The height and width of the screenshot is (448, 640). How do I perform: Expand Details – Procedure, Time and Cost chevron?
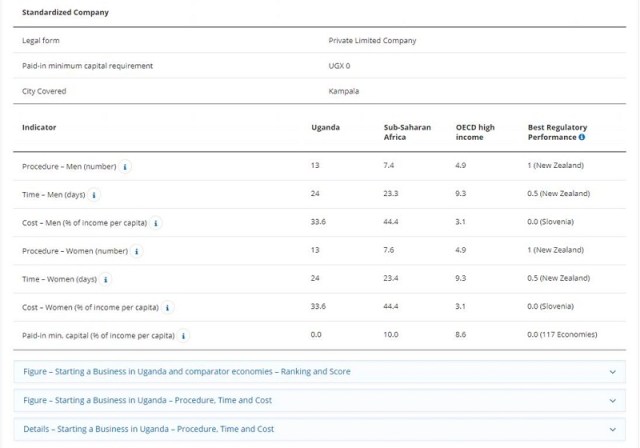click(x=612, y=429)
